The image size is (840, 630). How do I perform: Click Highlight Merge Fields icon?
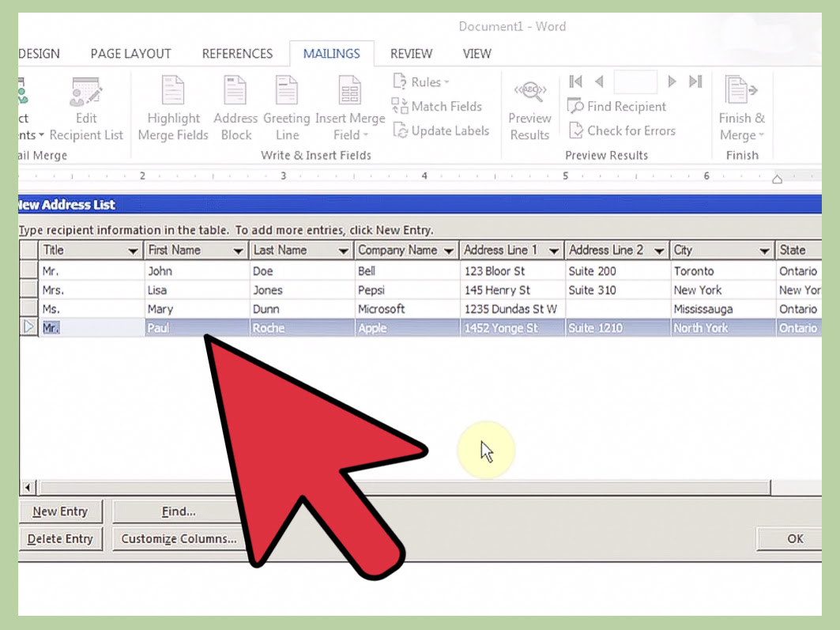click(173, 91)
